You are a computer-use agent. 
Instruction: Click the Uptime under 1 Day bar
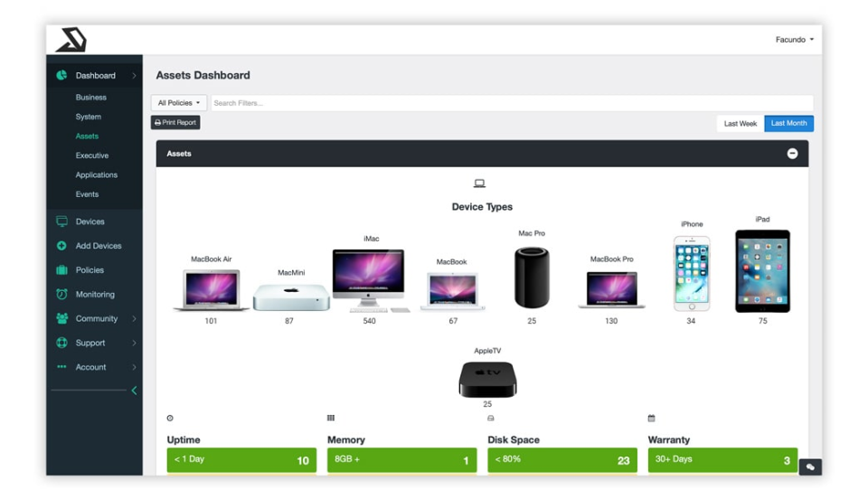241,460
